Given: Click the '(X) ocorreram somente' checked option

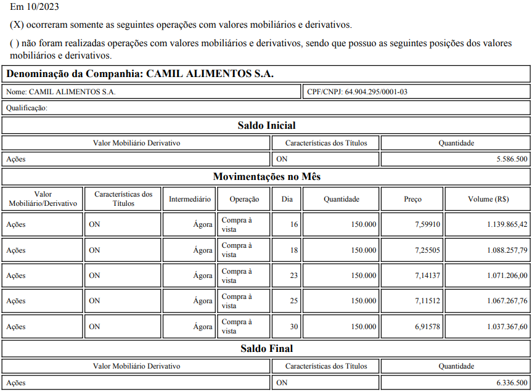Looking at the screenshot, I should click(181, 25).
